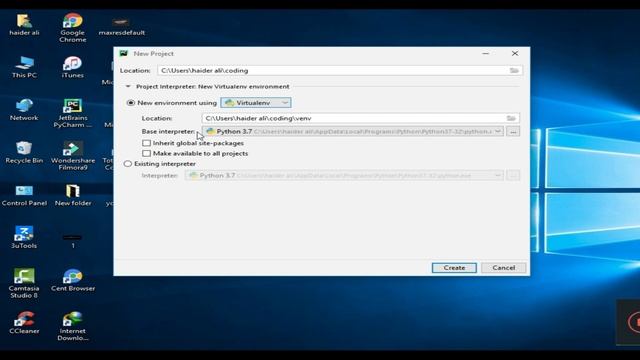640x360 pixels.
Task: Close the New Project dialog
Action: 515,53
